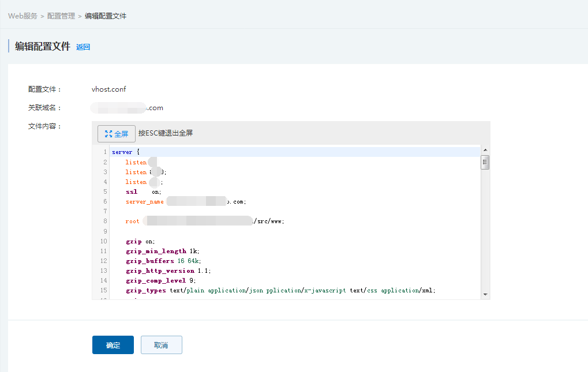Image resolution: width=588 pixels, height=372 pixels.
Task: Click the listen directive on line 3
Action: tap(146, 172)
